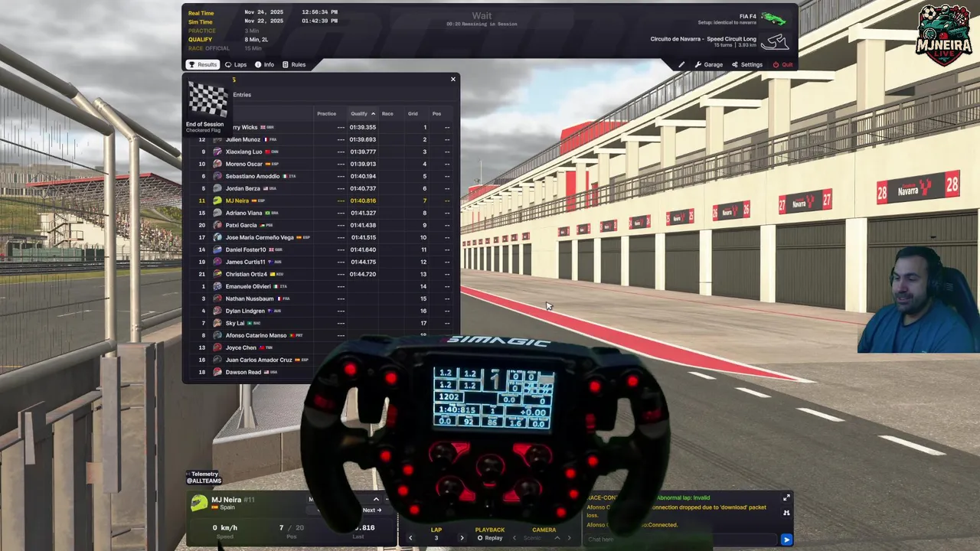Viewport: 980px width, 551px height.
Task: Click Christian Ortiz4's helmet avatar
Action: [x=217, y=274]
